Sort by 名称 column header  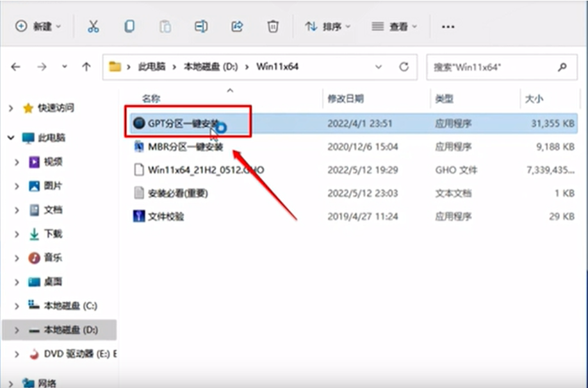151,98
